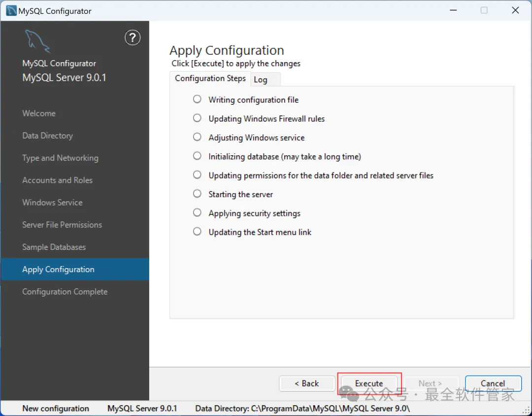The image size is (532, 416).
Task: Switch to the Configuration Steps tab
Action: (x=210, y=78)
